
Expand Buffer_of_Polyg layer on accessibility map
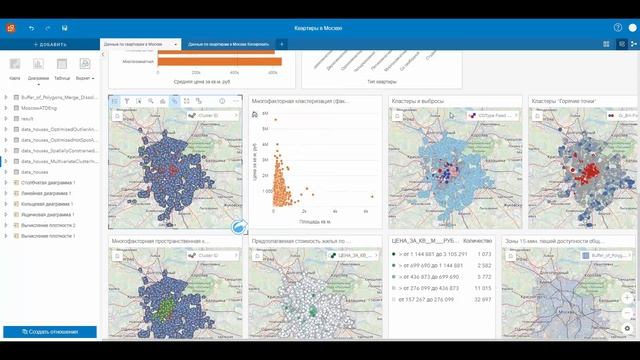[629, 256]
